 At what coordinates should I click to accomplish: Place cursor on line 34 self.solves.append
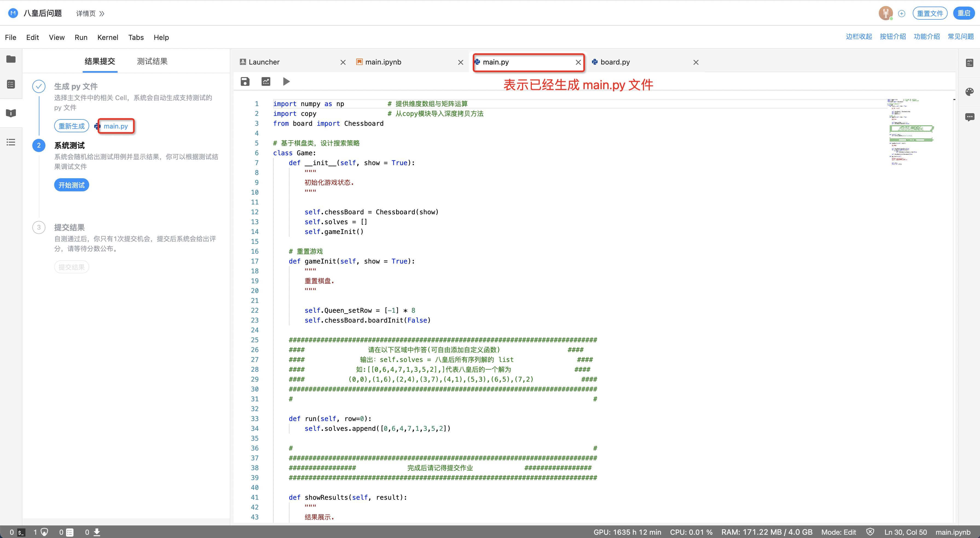[377, 428]
